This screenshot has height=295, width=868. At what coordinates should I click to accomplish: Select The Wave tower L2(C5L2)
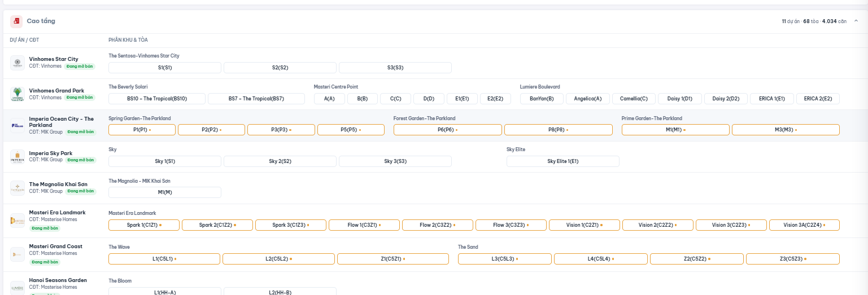[x=278, y=259]
